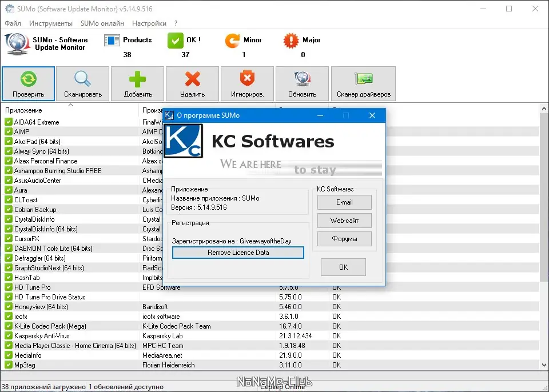This screenshot has width=549, height=392.
Task: Click the E-mail button
Action: point(344,202)
